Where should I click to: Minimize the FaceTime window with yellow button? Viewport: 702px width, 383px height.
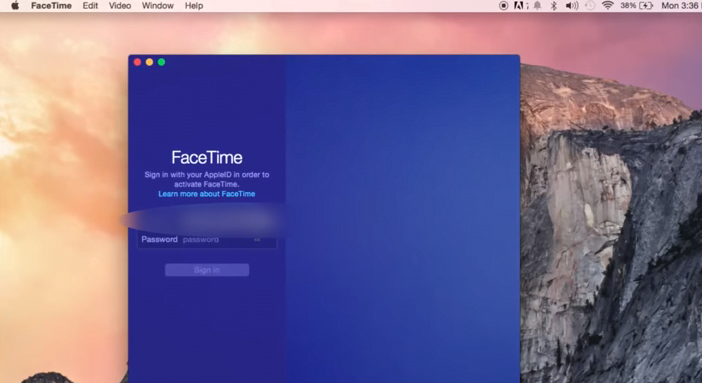coord(150,62)
